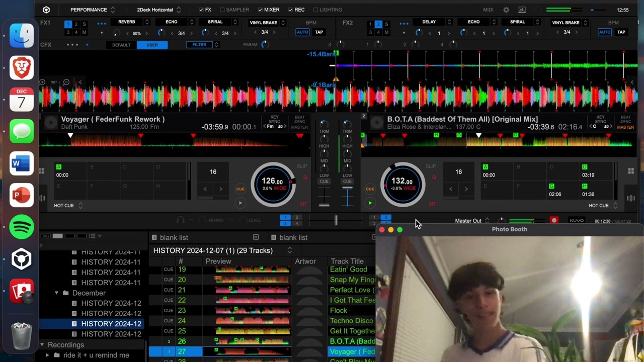The image size is (644, 362).
Task: Open the HISTORY 2024-12-07 playlist dropdown
Action: tap(289, 250)
